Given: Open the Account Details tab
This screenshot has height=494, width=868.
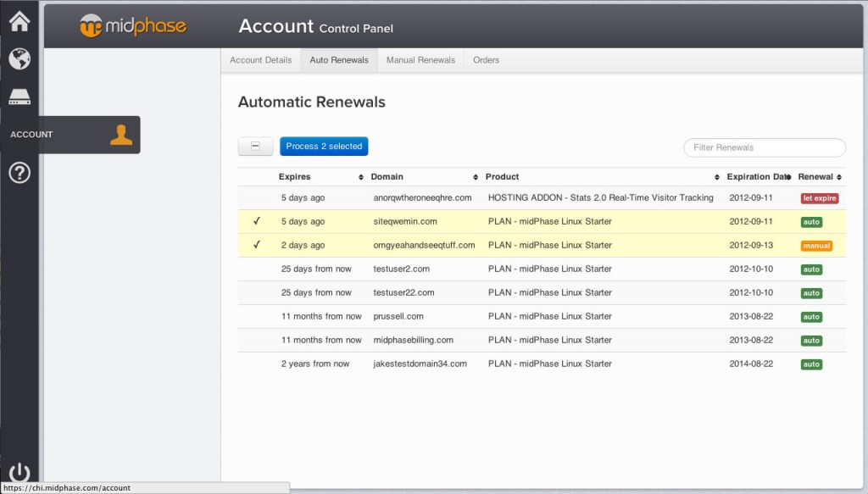Looking at the screenshot, I should pyautogui.click(x=260, y=60).
